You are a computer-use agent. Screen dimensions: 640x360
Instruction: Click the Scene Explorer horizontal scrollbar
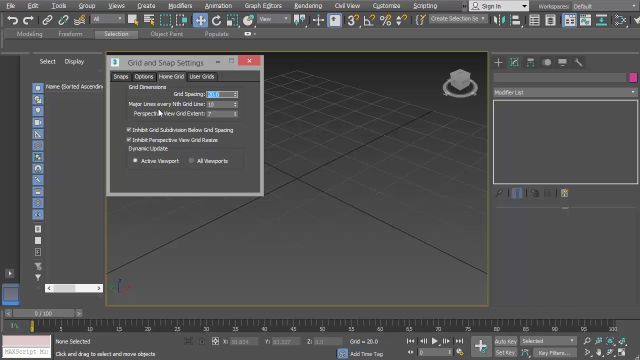tap(74, 288)
